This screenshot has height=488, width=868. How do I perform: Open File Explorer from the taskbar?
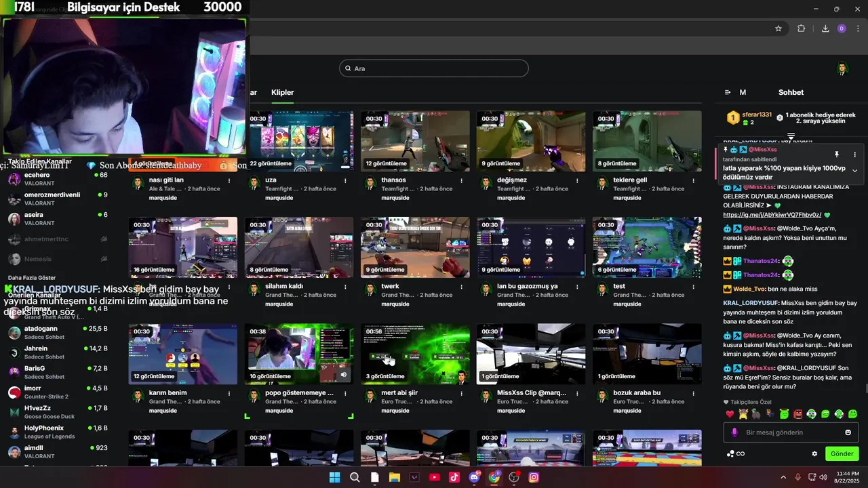tap(394, 477)
